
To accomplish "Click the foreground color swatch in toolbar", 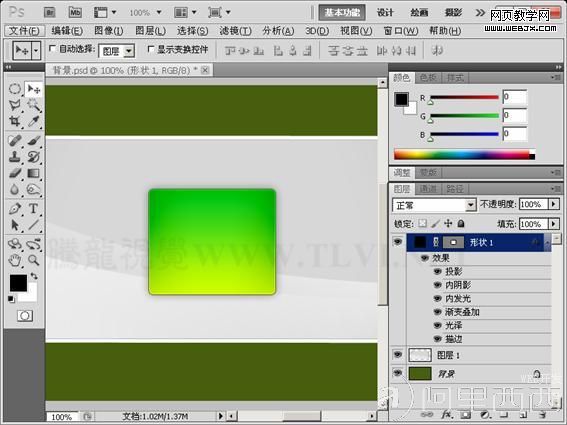I will click(18, 283).
